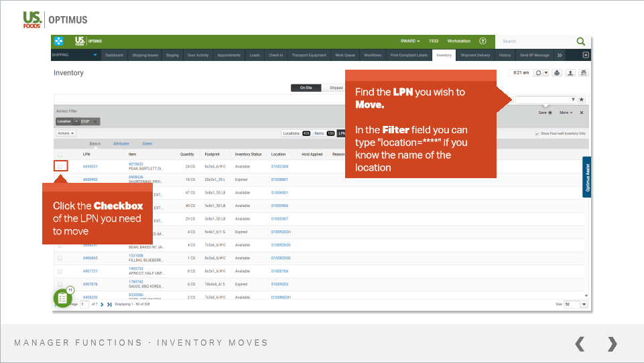Switch to the Dates column view
Viewport: 644px width, 363px height.
147,144
